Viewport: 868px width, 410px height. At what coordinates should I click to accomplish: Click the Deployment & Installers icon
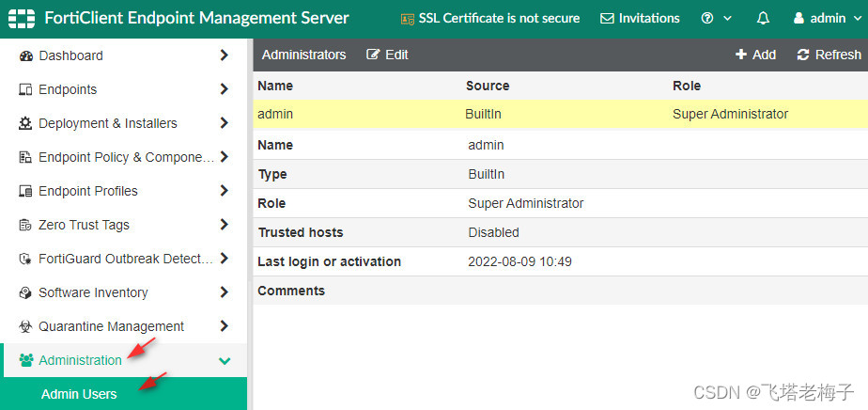pyautogui.click(x=25, y=123)
